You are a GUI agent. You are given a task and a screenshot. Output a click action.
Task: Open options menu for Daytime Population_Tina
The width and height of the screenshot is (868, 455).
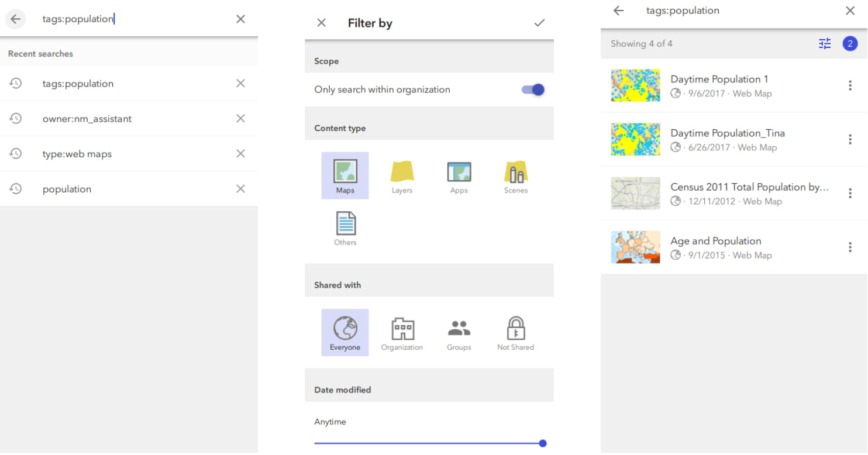(x=850, y=139)
